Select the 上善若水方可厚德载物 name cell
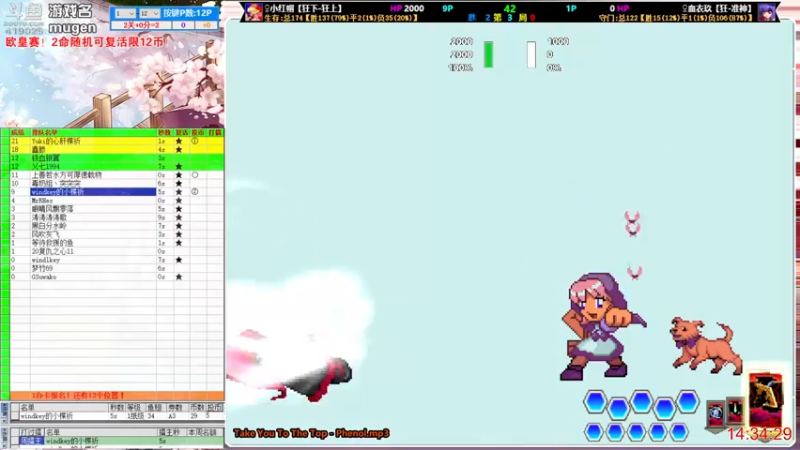The width and height of the screenshot is (800, 450). click(x=93, y=175)
